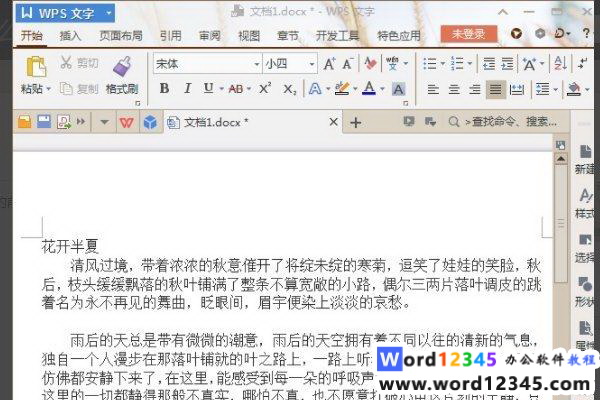
Task: Toggle italic text formatting
Action: 185,89
